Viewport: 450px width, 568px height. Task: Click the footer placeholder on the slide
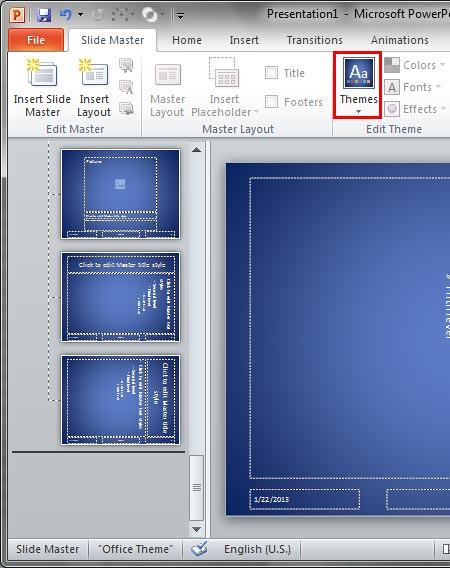pyautogui.click(x=418, y=499)
